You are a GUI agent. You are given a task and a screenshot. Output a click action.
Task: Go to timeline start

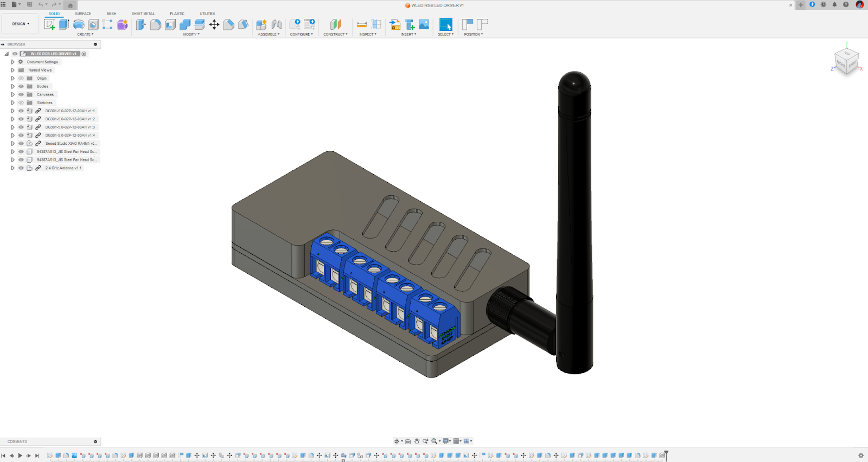click(3, 455)
